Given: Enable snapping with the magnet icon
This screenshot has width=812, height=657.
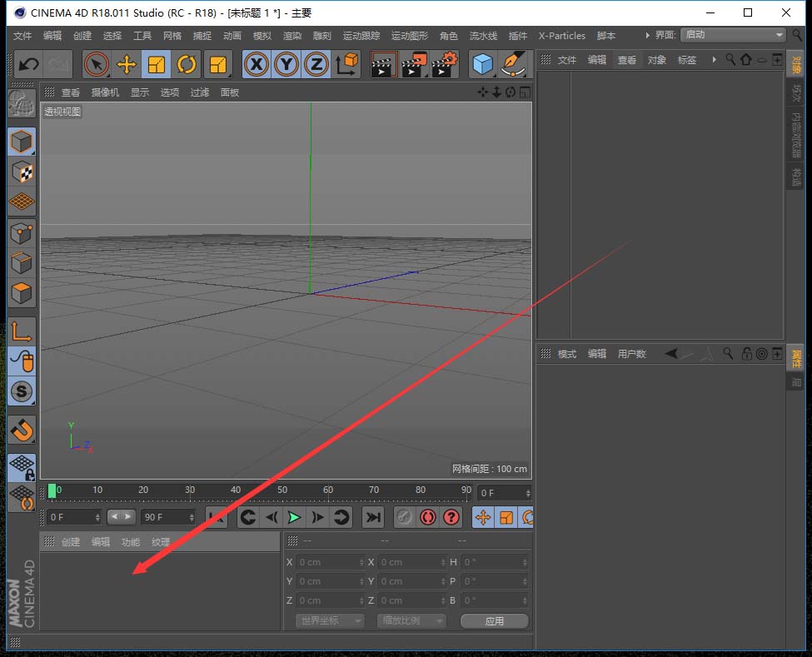Looking at the screenshot, I should click(x=22, y=431).
